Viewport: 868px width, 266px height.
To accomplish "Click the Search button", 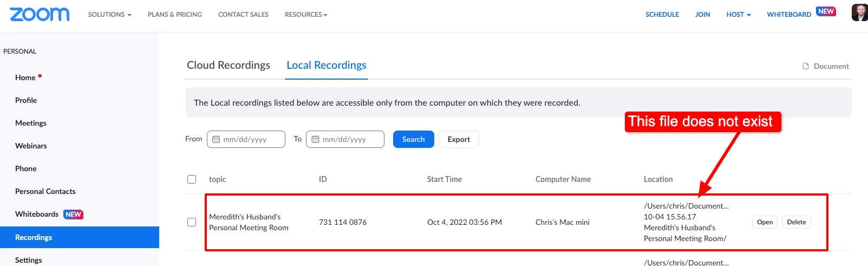I will coord(414,139).
